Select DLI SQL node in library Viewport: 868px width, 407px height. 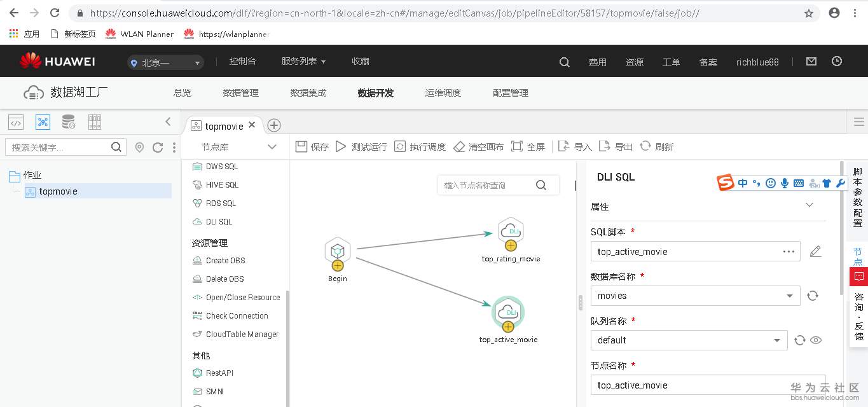pyautogui.click(x=212, y=221)
